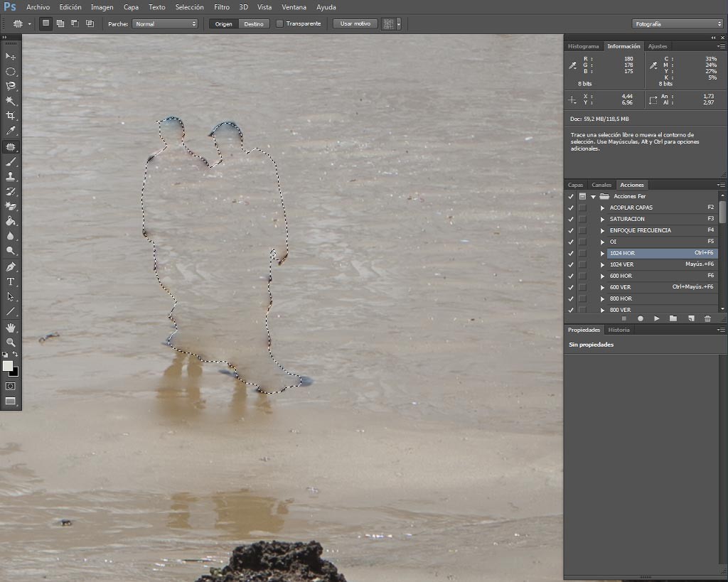Click the Origen button

223,23
